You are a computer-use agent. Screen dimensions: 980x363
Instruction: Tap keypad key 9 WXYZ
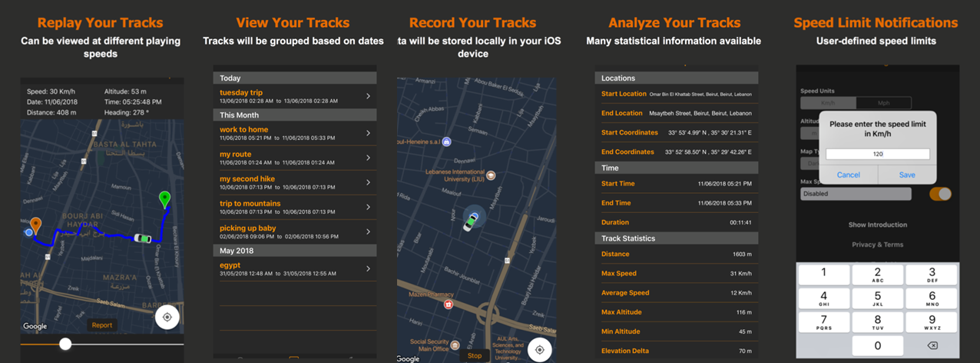[932, 321]
